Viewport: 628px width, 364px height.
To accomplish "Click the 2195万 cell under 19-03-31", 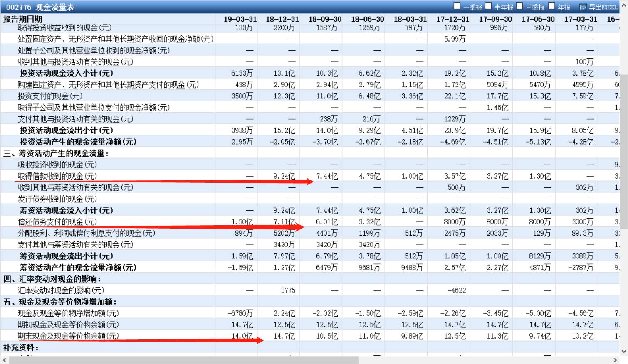I will 242,142.
